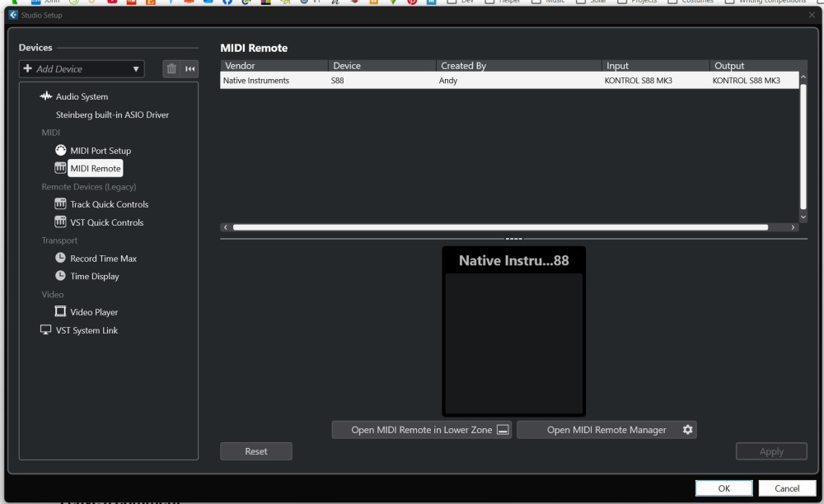Click the Vendor column header

coord(274,66)
